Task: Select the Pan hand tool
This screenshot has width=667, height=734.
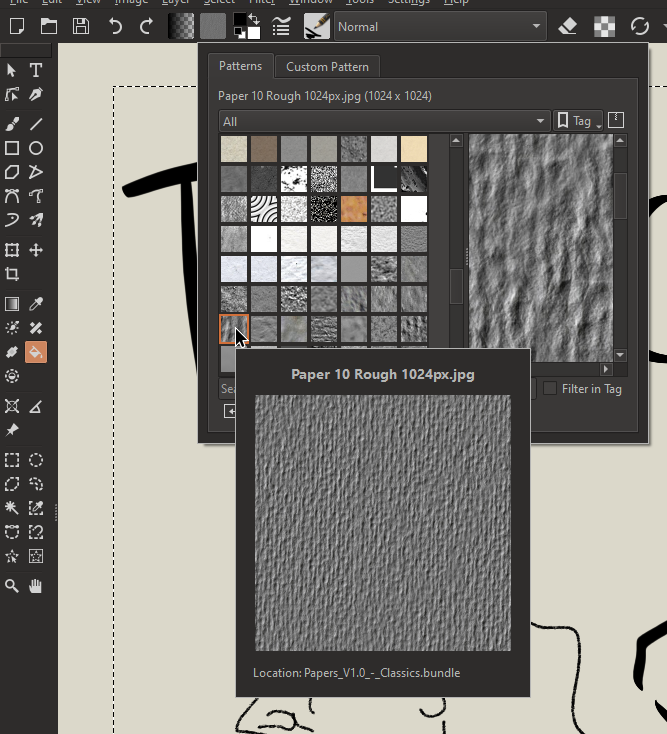Action: 36,586
